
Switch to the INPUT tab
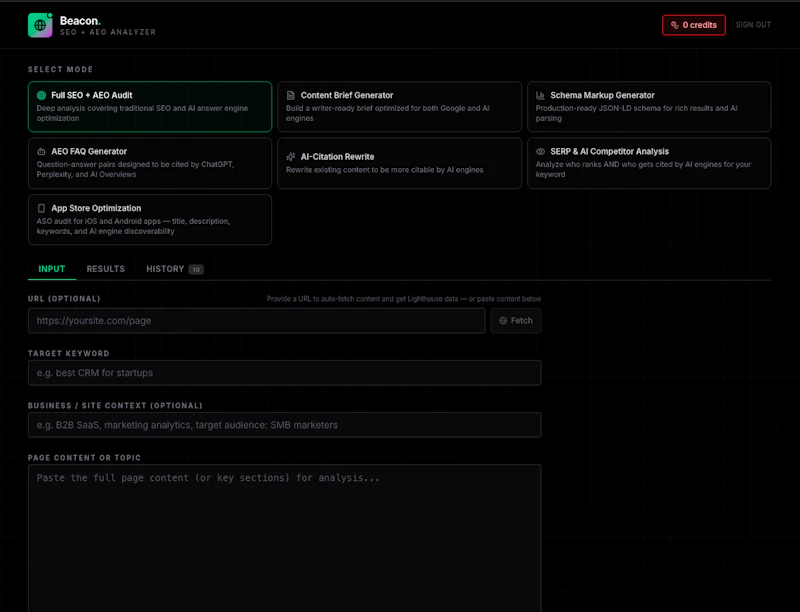pyautogui.click(x=52, y=269)
